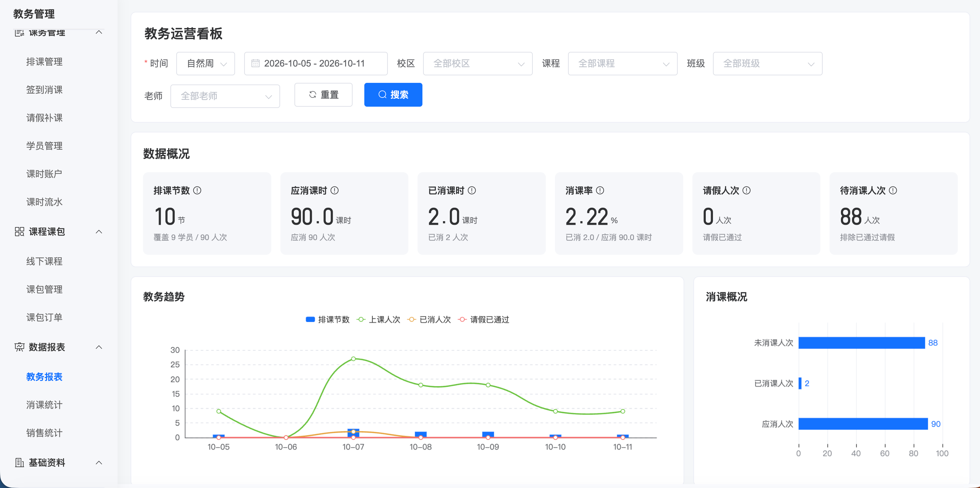Click info icon next to 请假人次

(746, 191)
